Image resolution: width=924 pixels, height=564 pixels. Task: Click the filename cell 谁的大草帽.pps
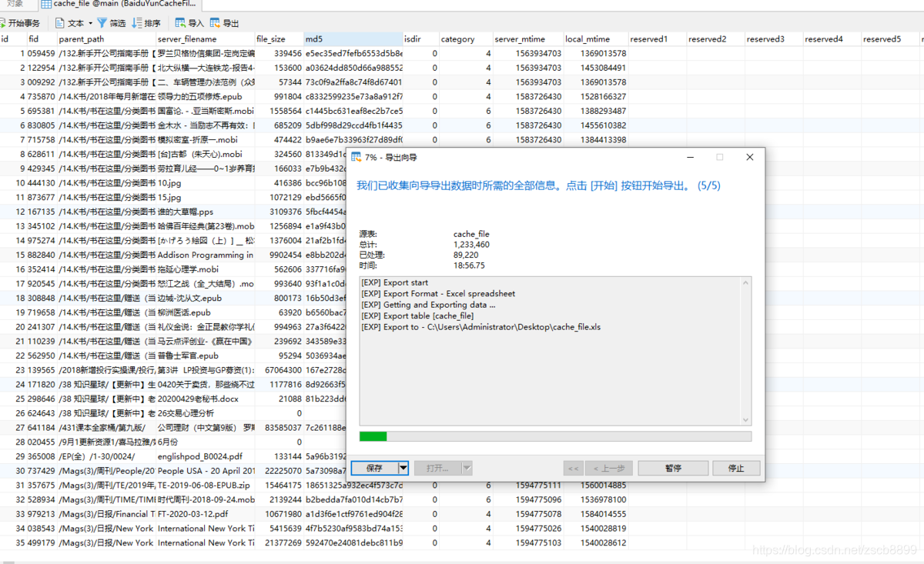(205, 212)
